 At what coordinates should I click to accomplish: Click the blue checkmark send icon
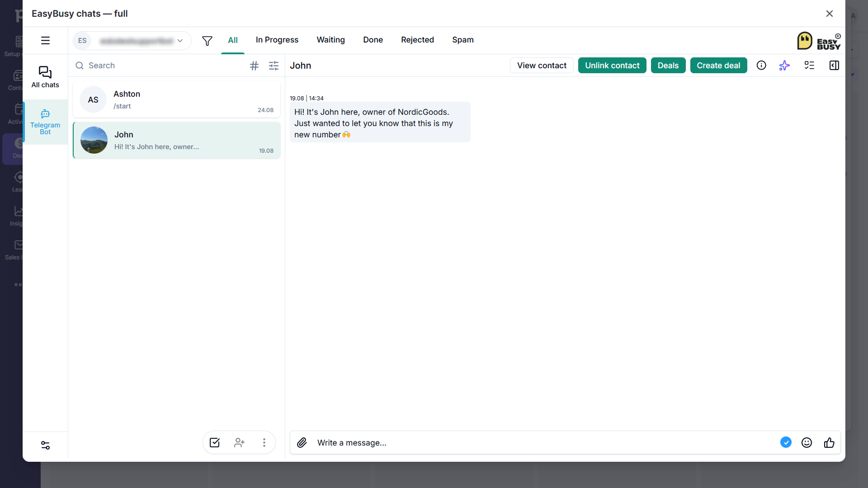coord(786,443)
